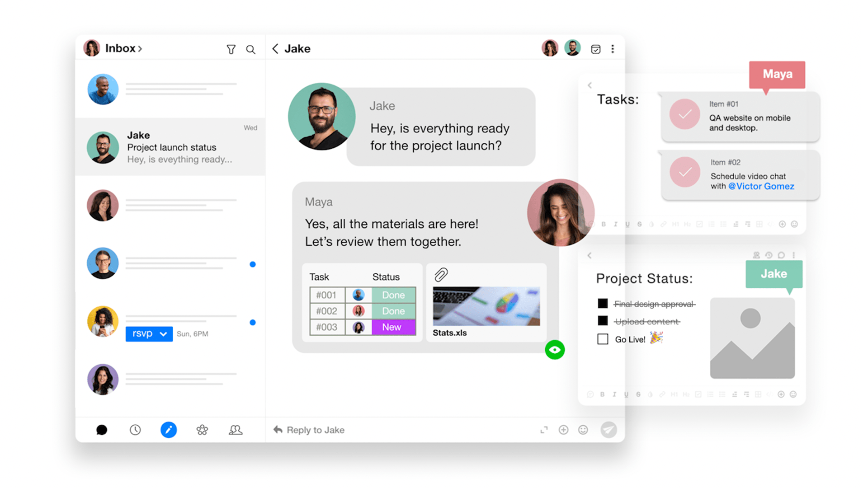This screenshot has height=488, width=868.
Task: Click the #003 task cell
Action: pos(327,327)
